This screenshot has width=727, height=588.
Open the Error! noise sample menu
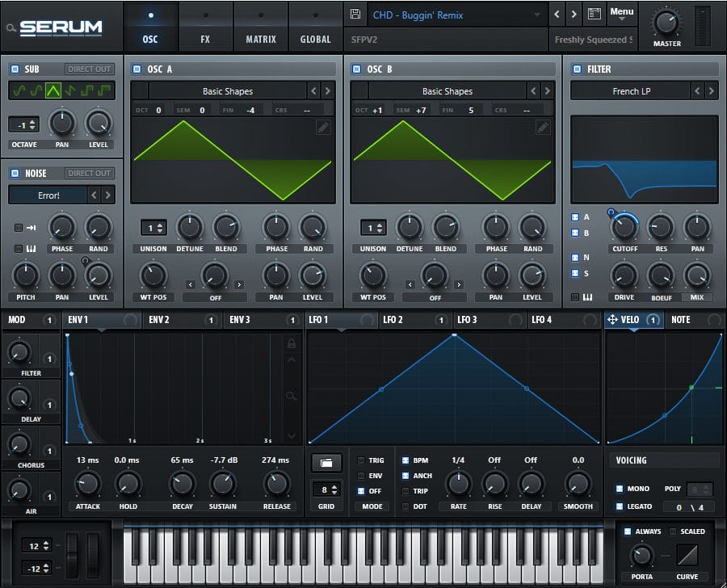[x=48, y=195]
